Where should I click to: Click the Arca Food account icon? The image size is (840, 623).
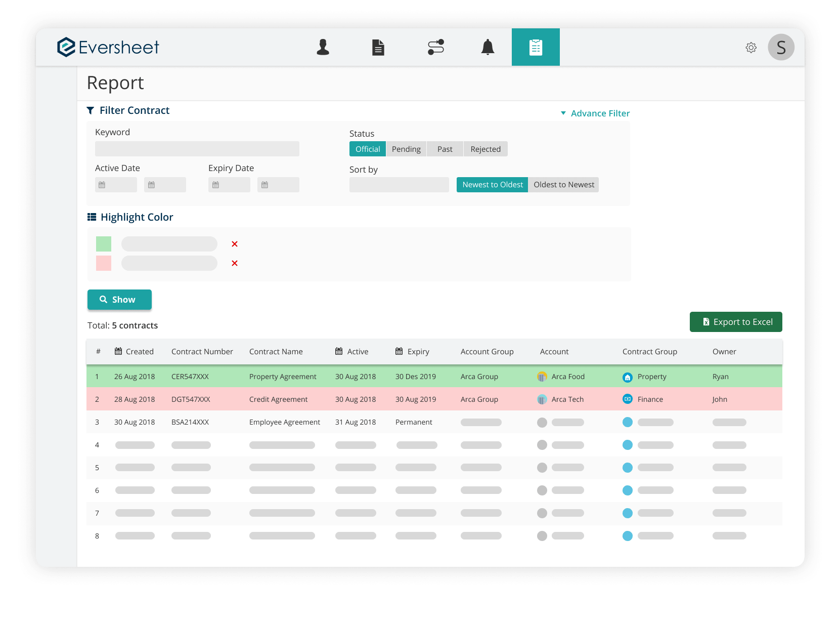coord(542,377)
